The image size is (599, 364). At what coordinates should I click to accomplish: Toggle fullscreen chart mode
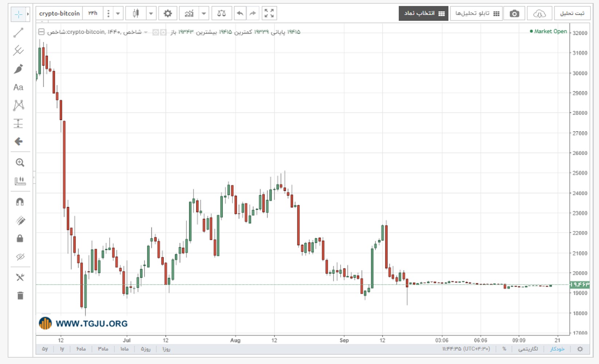(x=269, y=13)
